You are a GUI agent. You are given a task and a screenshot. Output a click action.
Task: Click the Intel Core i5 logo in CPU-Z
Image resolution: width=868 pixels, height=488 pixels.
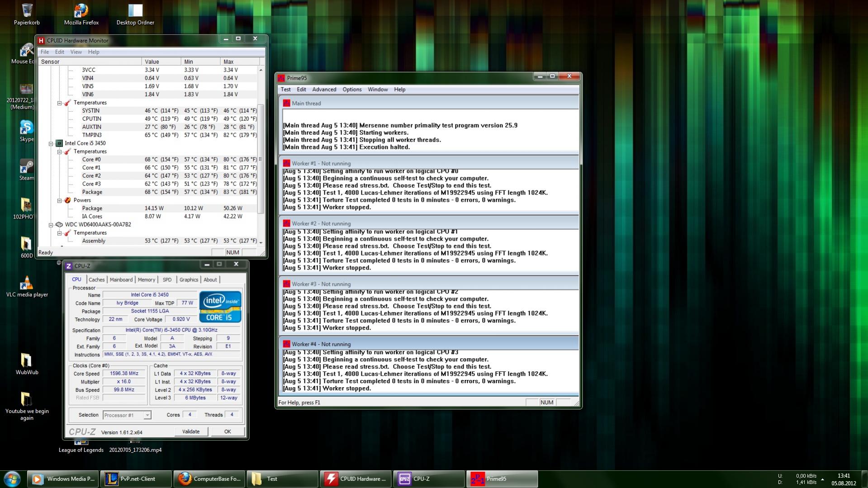click(x=220, y=307)
